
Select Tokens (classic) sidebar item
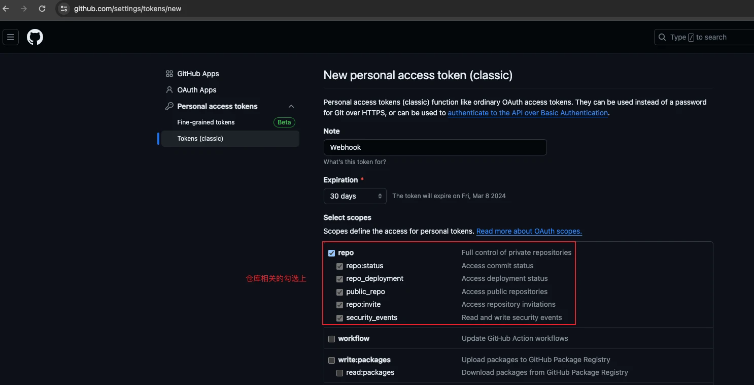point(230,138)
